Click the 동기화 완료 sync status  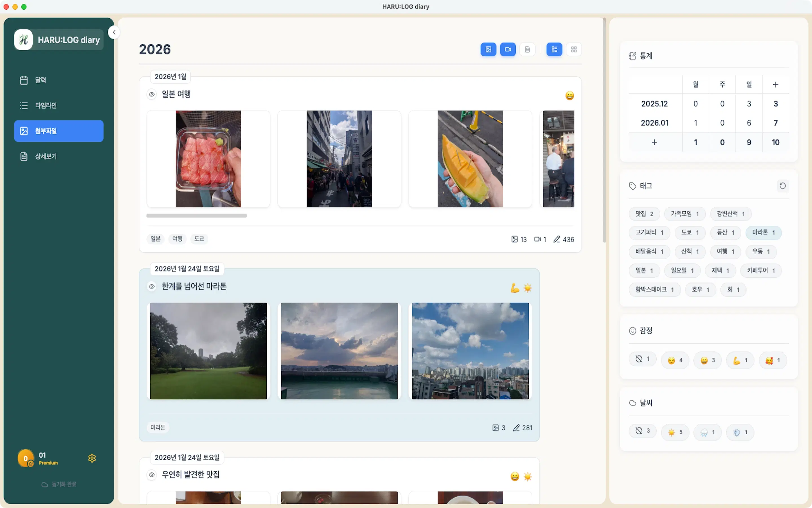(59, 484)
